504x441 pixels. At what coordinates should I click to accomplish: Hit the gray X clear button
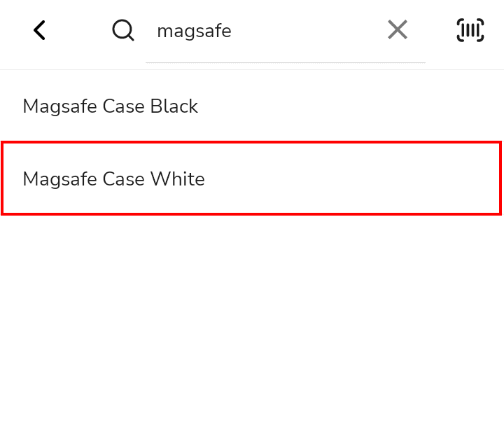(x=398, y=29)
